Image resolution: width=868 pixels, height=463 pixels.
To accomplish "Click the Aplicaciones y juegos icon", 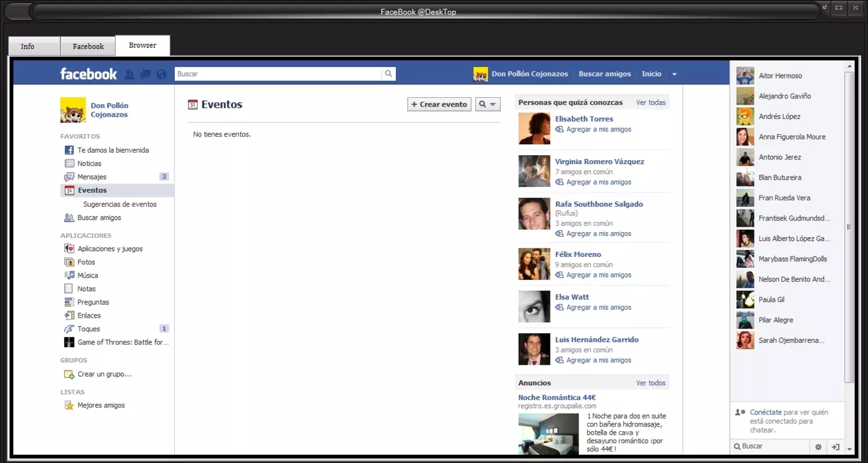I will click(x=69, y=249).
